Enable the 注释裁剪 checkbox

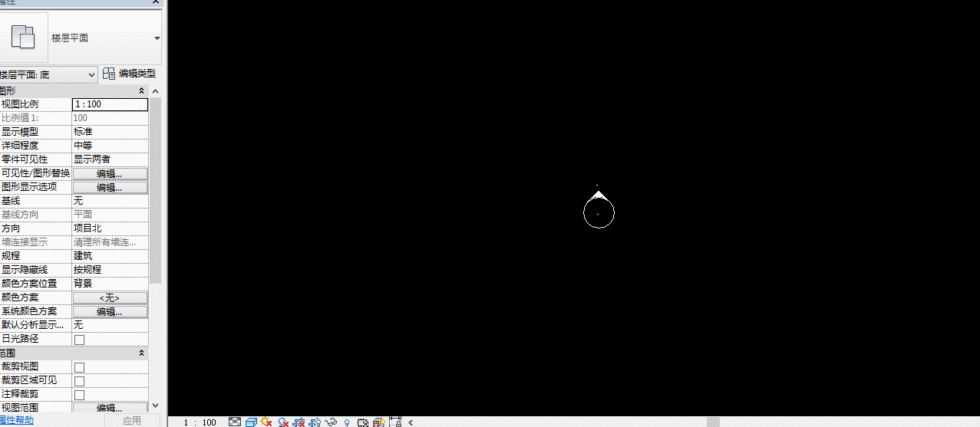[79, 395]
